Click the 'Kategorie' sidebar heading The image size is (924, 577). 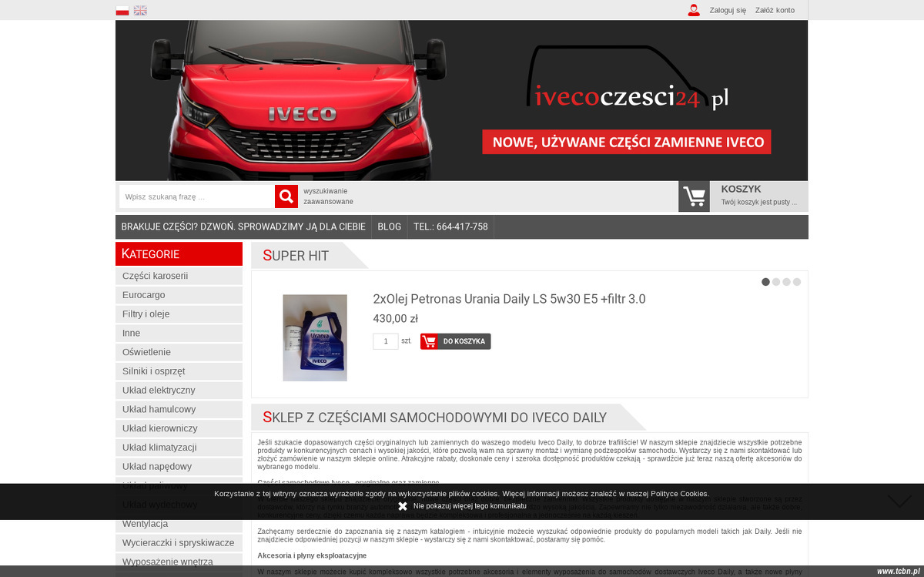(x=150, y=253)
